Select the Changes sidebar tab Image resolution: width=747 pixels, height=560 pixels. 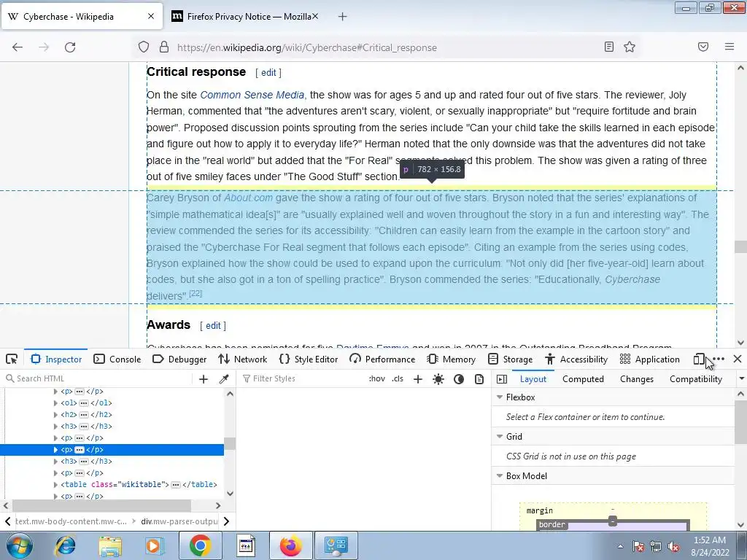637,379
